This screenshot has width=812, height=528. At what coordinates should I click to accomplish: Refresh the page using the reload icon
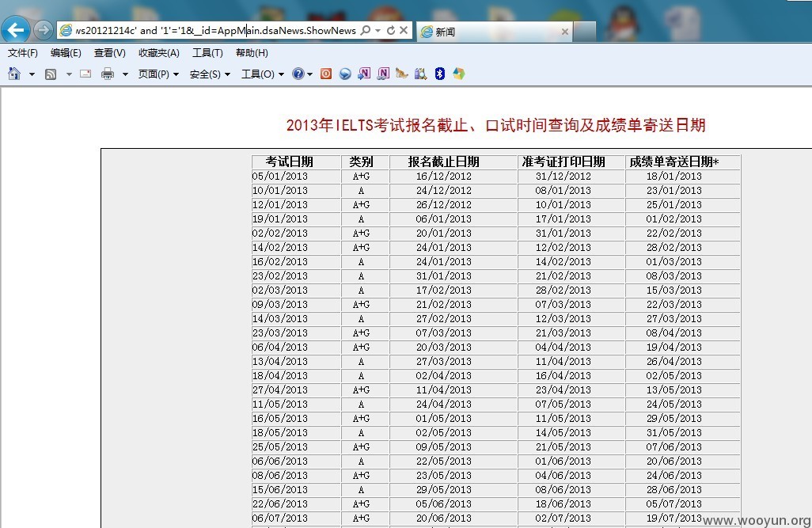(x=391, y=31)
